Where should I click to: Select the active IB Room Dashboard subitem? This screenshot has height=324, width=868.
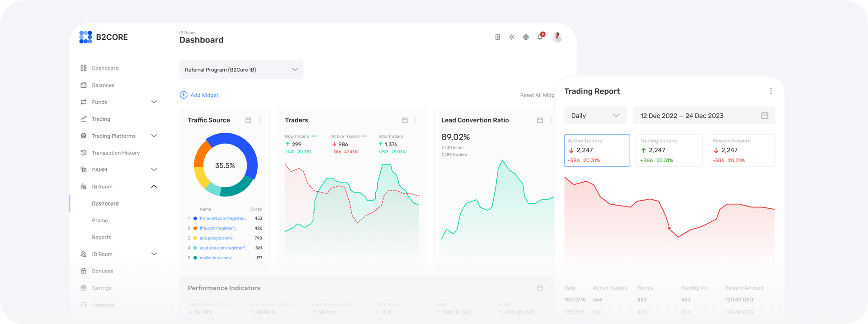point(105,203)
